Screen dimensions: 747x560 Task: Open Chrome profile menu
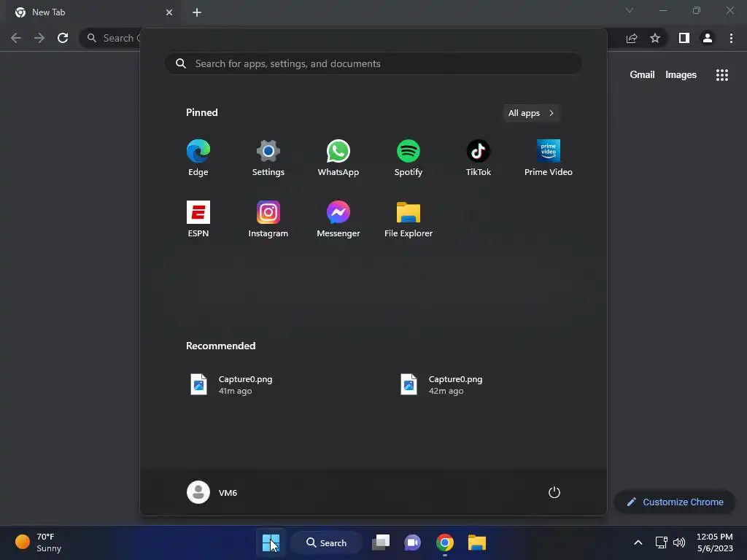point(708,38)
